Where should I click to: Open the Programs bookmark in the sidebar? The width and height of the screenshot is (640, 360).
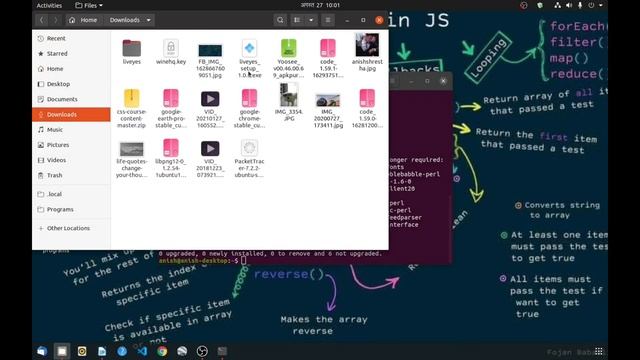coord(71,209)
